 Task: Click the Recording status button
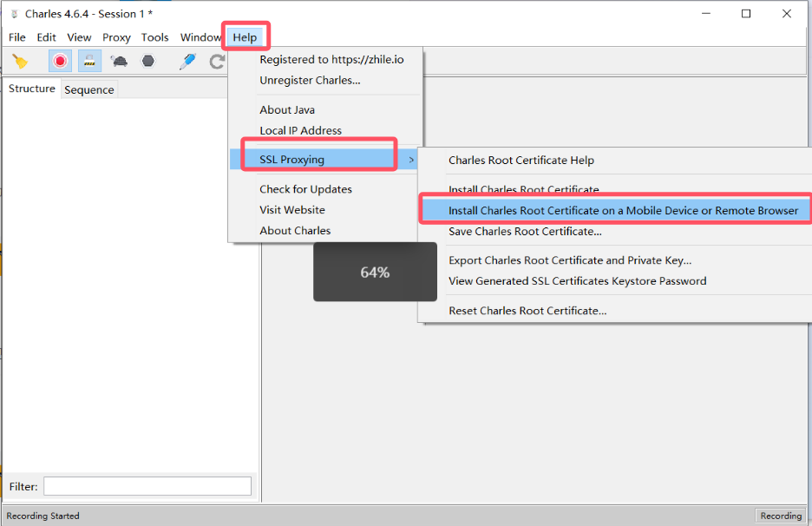coord(781,516)
